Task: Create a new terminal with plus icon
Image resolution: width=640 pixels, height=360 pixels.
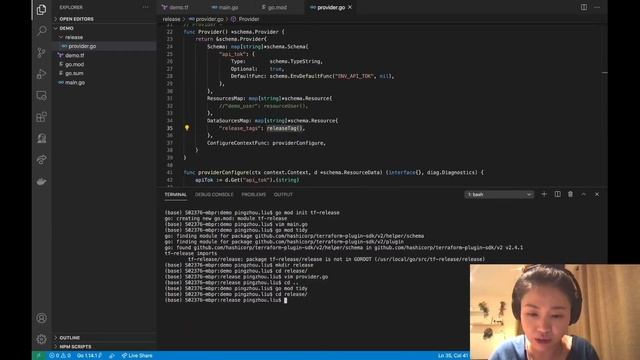Action: (544, 194)
